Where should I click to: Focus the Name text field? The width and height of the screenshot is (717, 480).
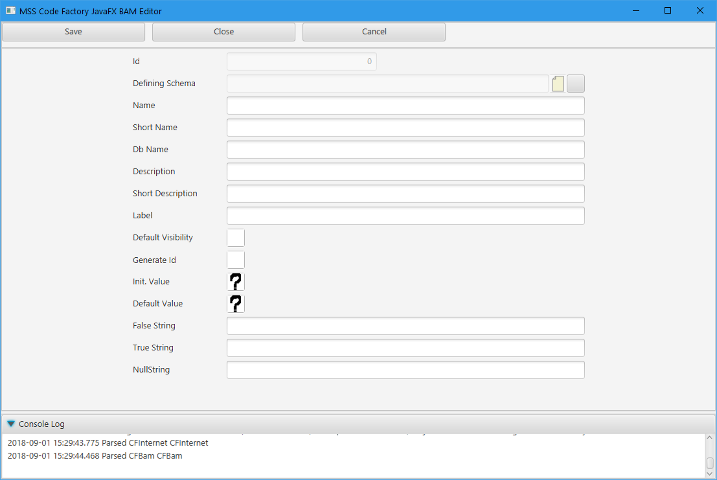tap(405, 106)
